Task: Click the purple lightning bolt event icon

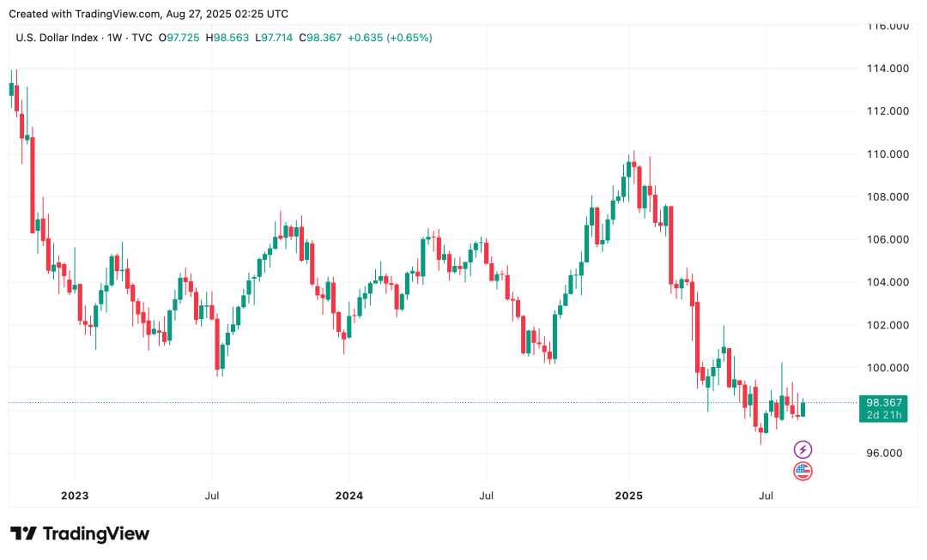Action: click(803, 450)
